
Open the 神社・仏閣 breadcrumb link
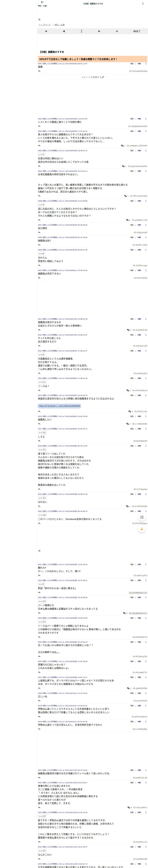click(x=60, y=25)
